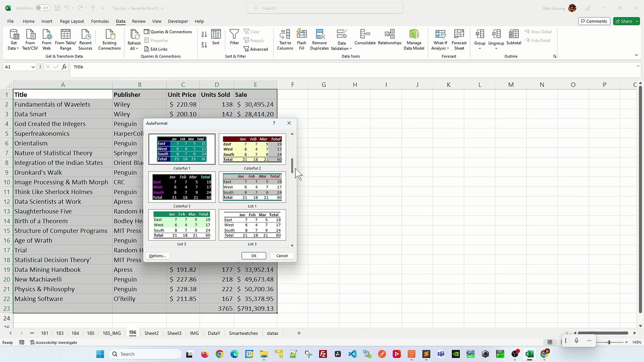This screenshot has height=362, width=644.
Task: Open What-If Analysis
Action: (x=440, y=40)
